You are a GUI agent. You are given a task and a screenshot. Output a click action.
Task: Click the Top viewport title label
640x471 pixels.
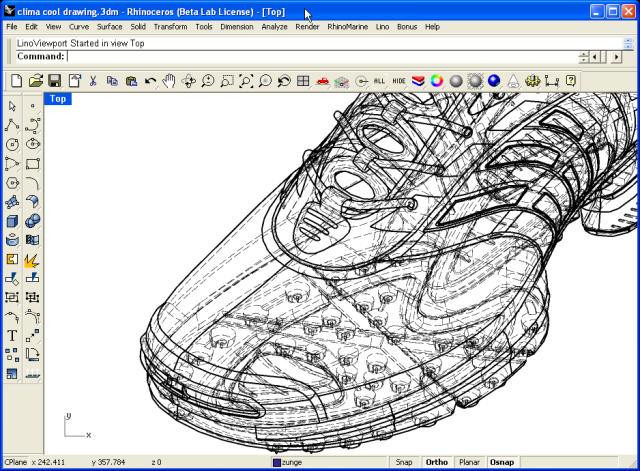click(x=58, y=98)
